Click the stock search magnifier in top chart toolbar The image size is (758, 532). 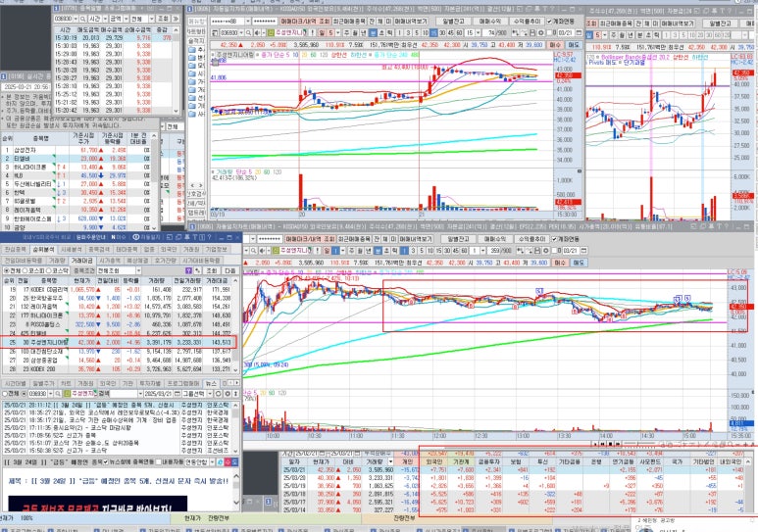click(248, 33)
